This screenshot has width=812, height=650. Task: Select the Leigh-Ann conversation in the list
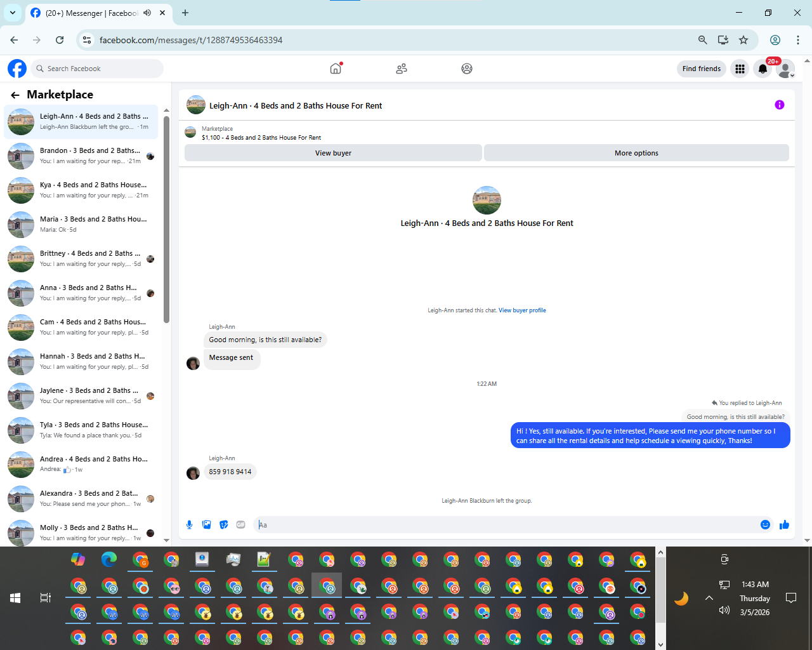point(81,121)
